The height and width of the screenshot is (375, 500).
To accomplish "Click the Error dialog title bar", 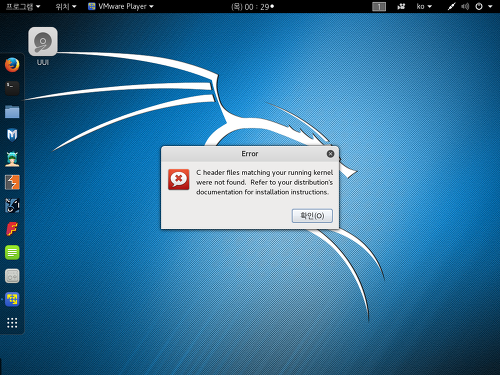I will 250,154.
